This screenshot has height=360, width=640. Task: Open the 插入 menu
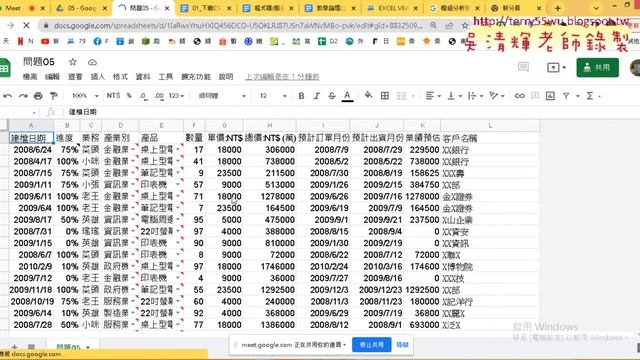[x=98, y=77]
